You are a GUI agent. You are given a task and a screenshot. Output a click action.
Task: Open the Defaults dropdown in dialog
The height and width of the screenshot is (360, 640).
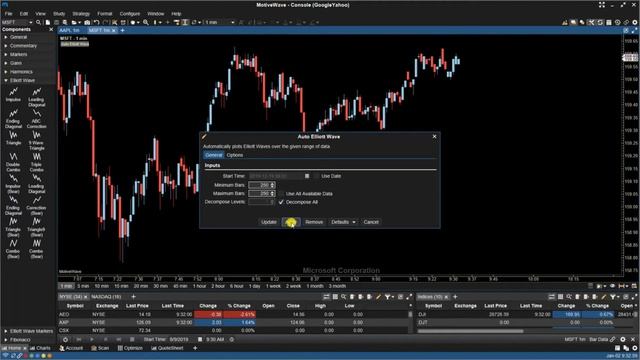[343, 222]
